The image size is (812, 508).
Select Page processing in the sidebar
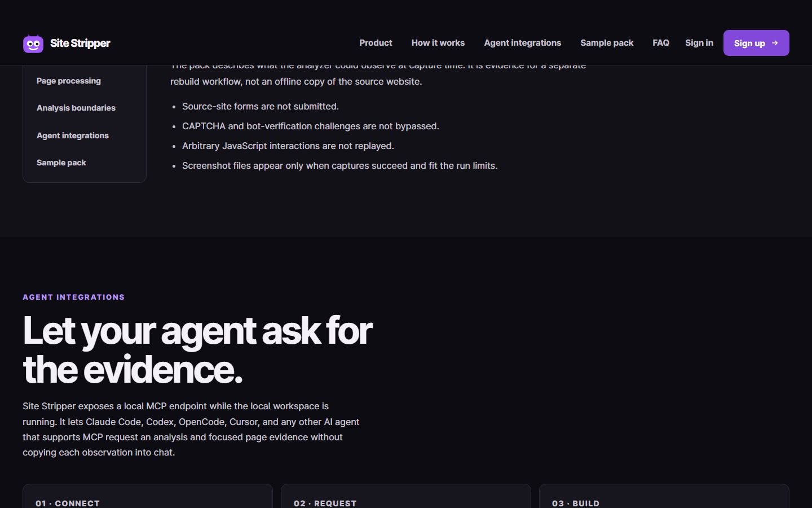click(x=69, y=81)
